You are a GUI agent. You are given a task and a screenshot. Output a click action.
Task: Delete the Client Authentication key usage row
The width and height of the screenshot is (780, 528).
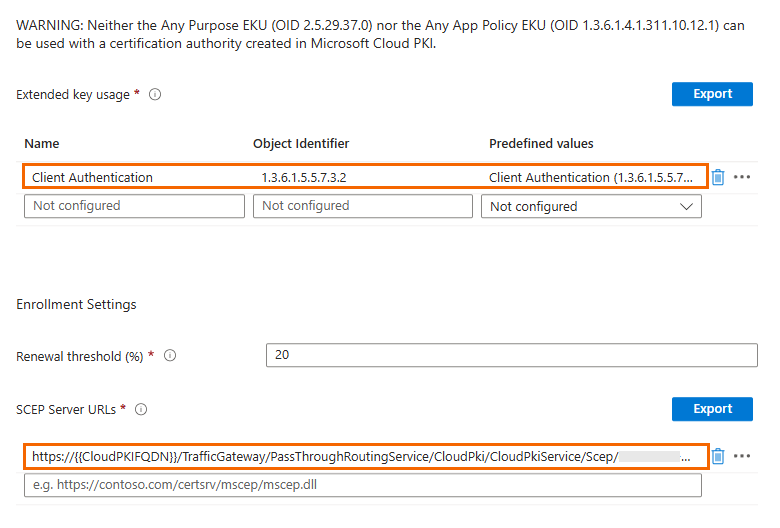(717, 177)
